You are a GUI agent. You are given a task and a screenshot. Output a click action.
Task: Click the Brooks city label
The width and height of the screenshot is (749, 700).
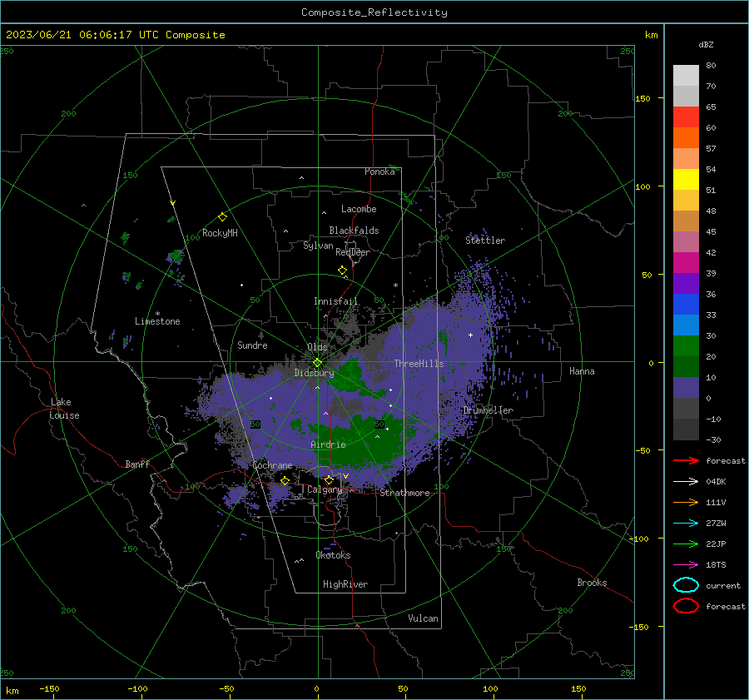pyautogui.click(x=592, y=583)
